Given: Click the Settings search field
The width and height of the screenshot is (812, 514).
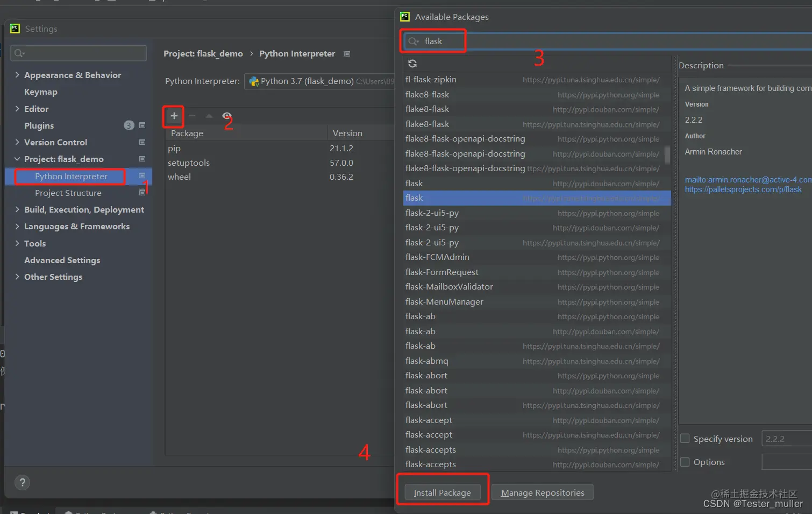Looking at the screenshot, I should [x=79, y=53].
